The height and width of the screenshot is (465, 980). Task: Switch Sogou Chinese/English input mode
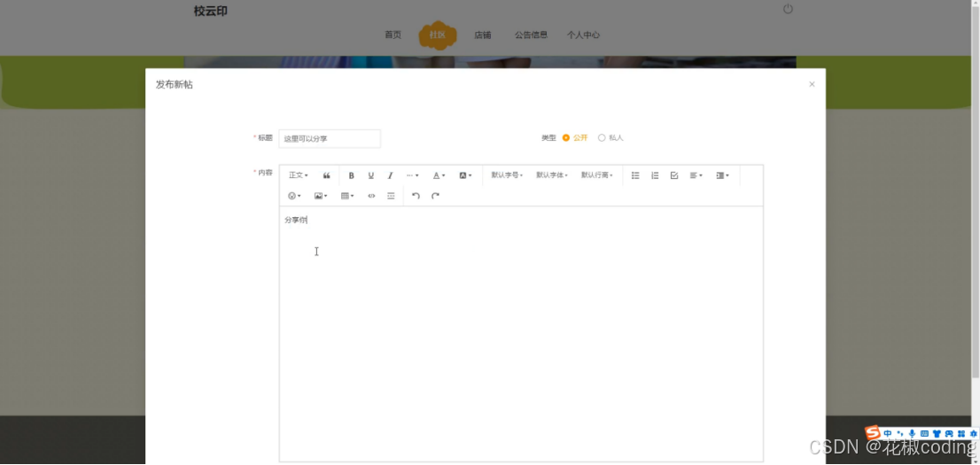(x=887, y=433)
